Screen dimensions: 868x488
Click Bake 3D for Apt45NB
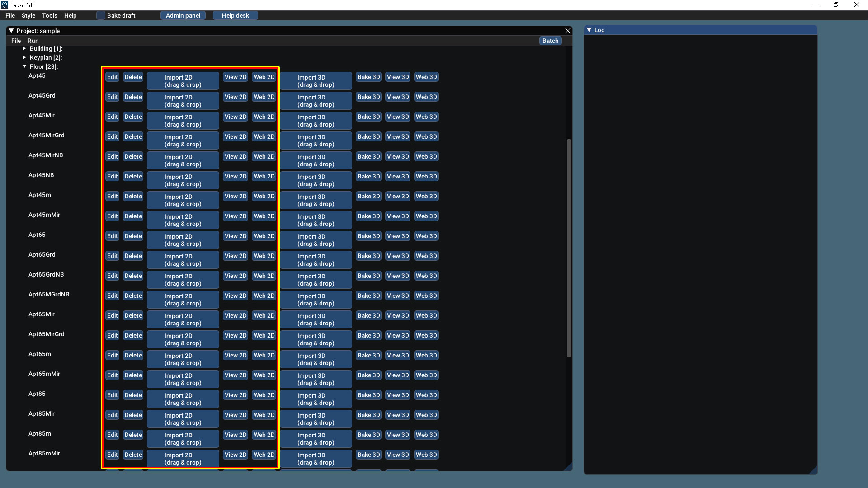368,176
